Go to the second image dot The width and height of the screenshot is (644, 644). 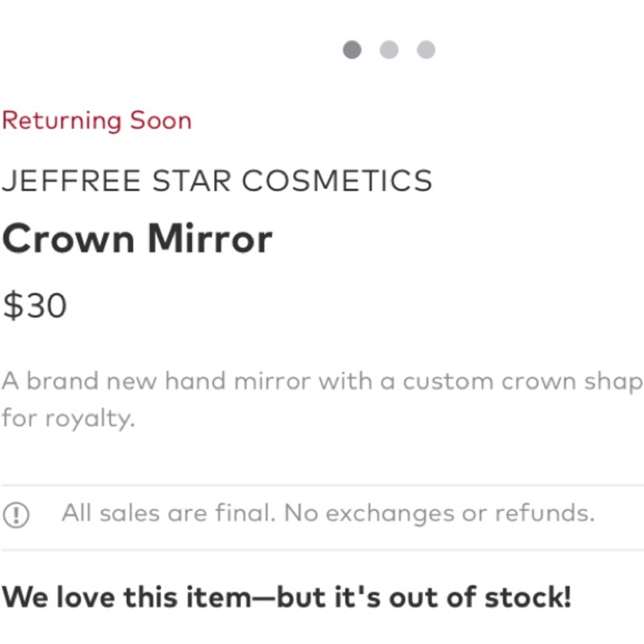(389, 50)
